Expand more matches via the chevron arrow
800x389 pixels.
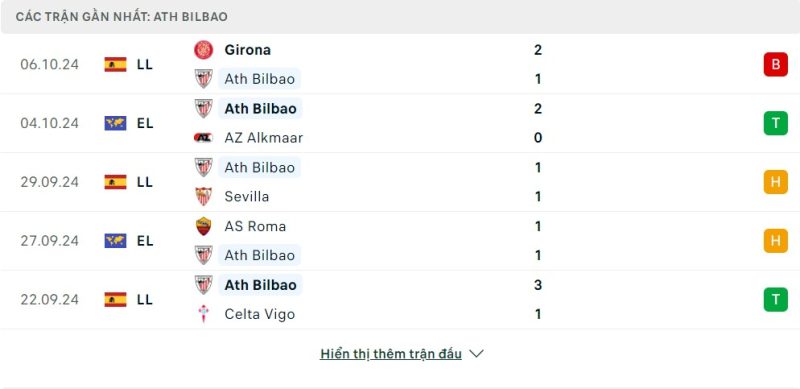click(x=476, y=354)
